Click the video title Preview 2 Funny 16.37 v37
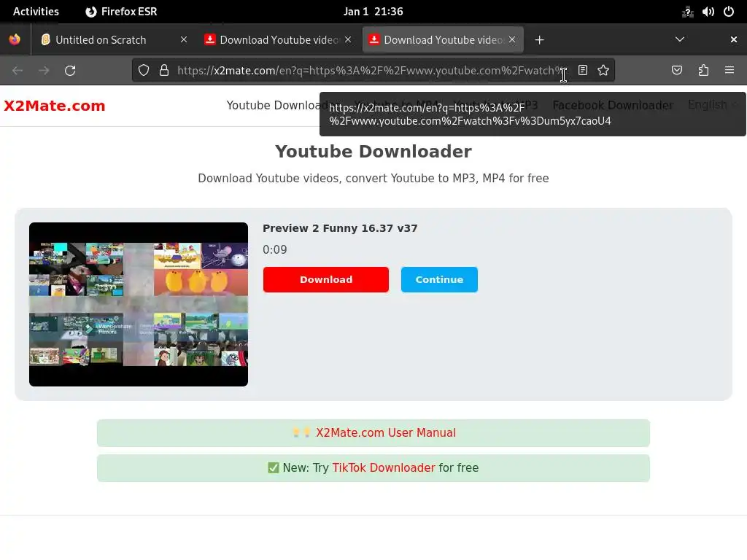The image size is (747, 560). [x=340, y=228]
